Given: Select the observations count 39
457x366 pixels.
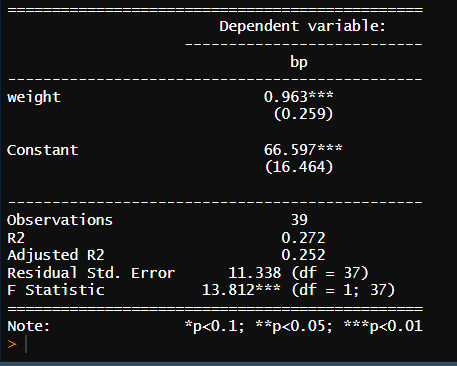Looking at the screenshot, I should click(x=299, y=220).
